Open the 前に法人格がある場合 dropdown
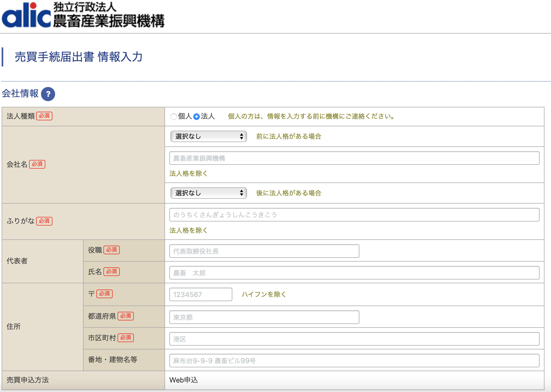Image resolution: width=551 pixels, height=392 pixels. (x=208, y=136)
